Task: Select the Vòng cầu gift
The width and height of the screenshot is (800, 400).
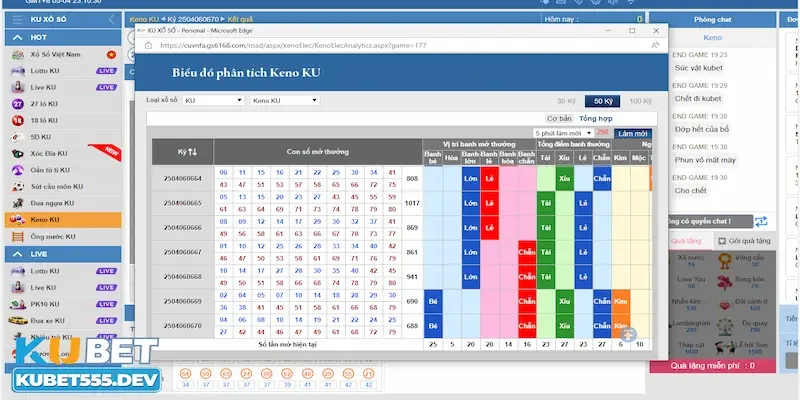Action: tap(744, 261)
